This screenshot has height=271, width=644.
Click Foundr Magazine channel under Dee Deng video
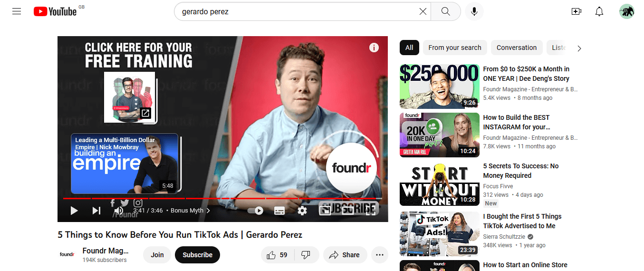tap(530, 89)
